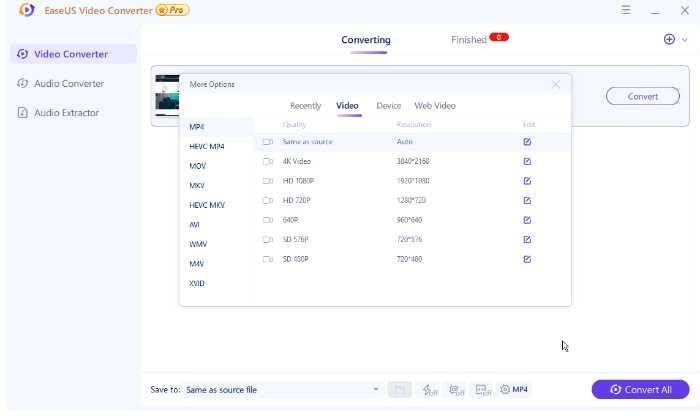Image resolution: width=700 pixels, height=420 pixels.
Task: Click the video icon beside SD 480P
Action: 268,259
